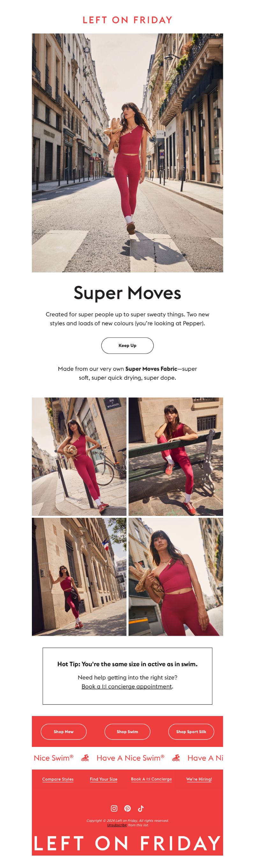Open the Find Your Size link
Viewport: 255px width, 868px height.
[103, 779]
